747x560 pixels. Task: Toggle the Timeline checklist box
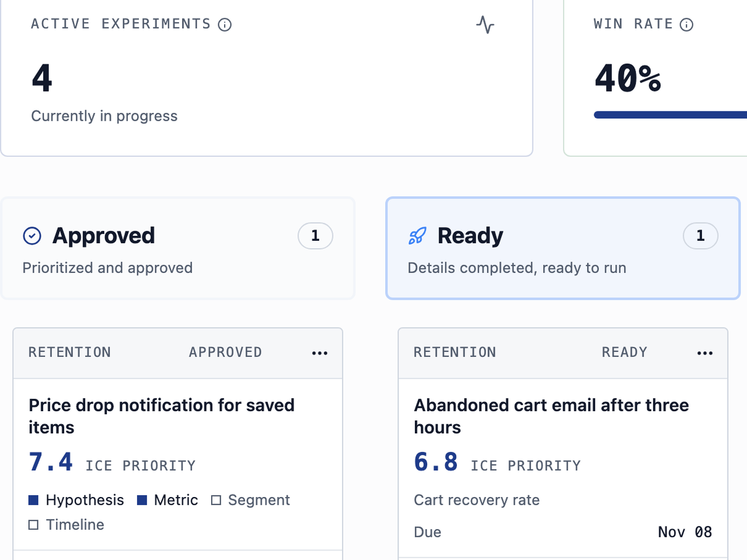point(33,524)
